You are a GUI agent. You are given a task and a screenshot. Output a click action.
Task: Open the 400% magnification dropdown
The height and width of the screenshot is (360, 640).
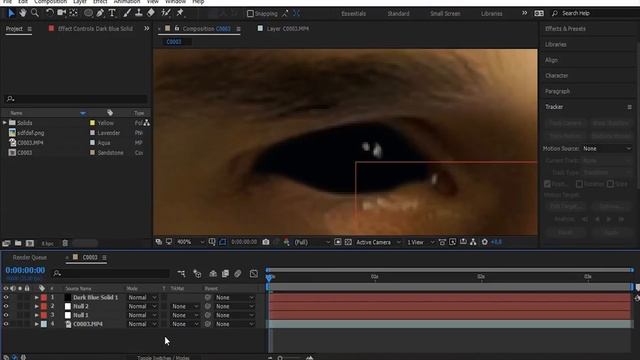tap(190, 242)
